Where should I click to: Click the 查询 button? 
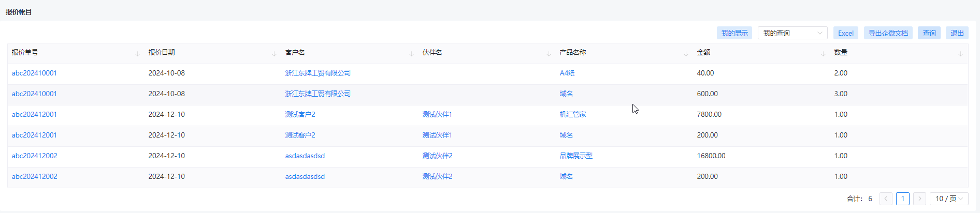929,33
